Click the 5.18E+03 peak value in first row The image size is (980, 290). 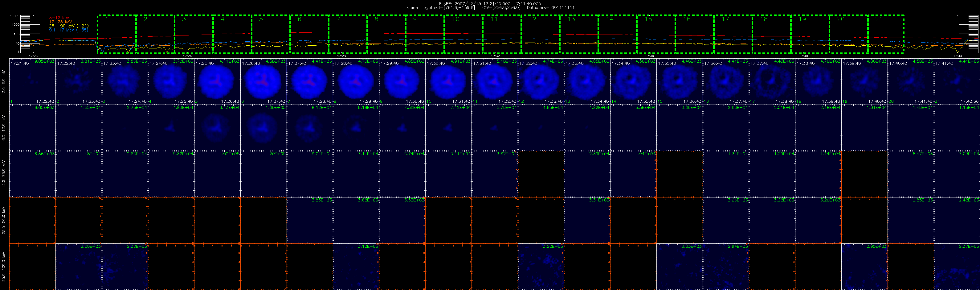[x=508, y=61]
